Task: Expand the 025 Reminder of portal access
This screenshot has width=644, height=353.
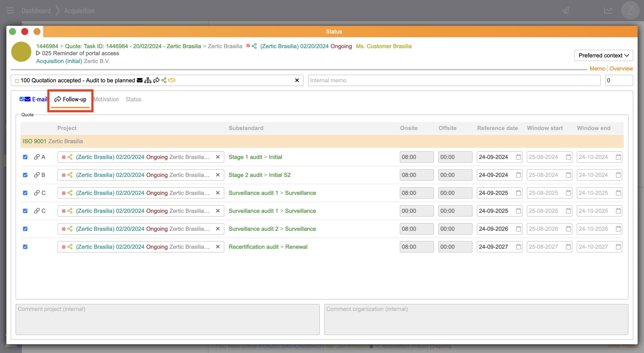Action: click(x=38, y=53)
